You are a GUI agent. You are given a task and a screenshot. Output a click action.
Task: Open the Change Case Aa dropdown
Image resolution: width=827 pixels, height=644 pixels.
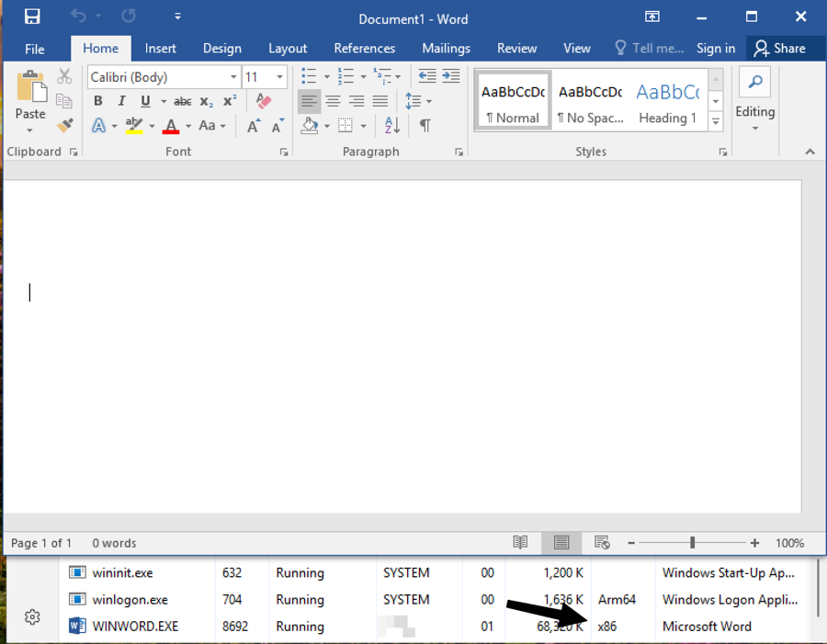212,126
